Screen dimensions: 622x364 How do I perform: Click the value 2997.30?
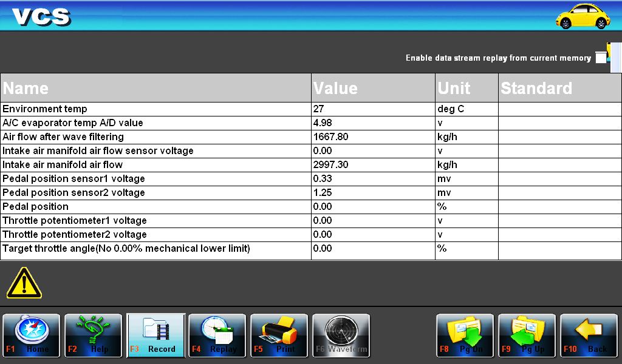click(x=331, y=165)
